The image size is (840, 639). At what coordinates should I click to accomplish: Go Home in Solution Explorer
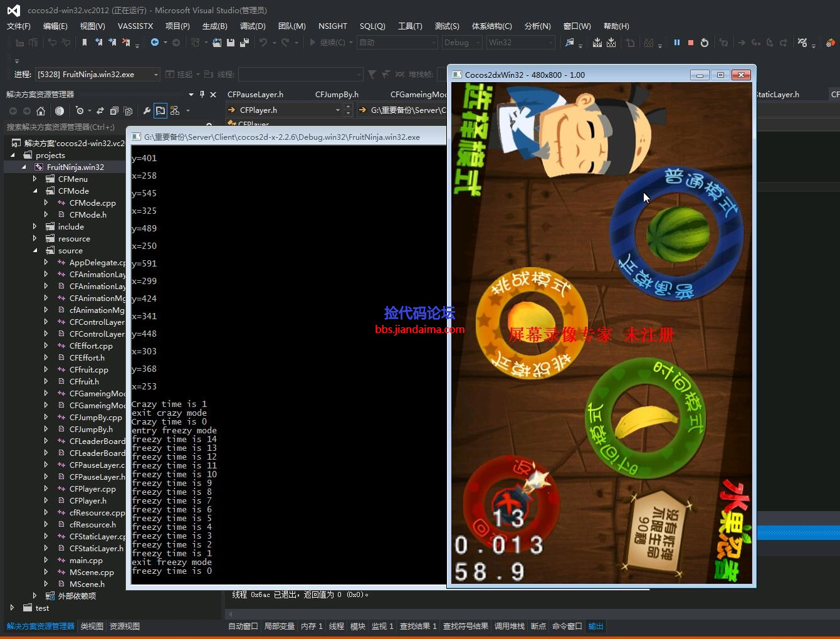[x=41, y=110]
